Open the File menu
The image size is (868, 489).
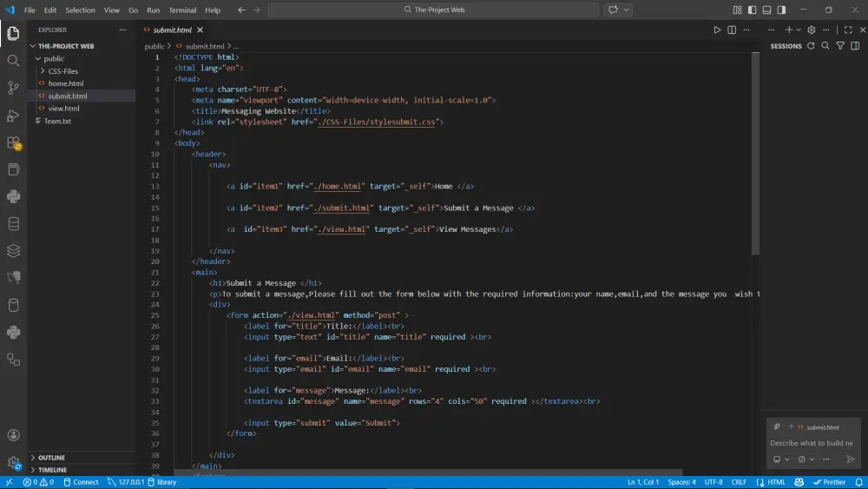point(30,10)
